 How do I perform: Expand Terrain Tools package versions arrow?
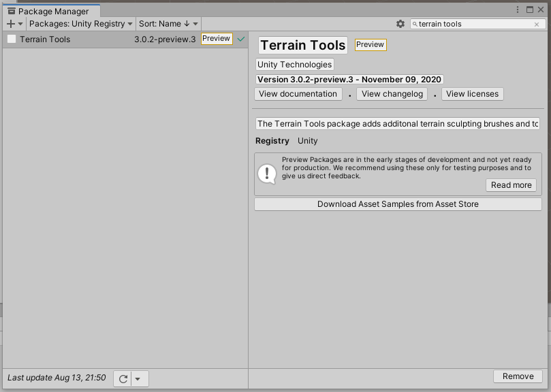point(12,39)
